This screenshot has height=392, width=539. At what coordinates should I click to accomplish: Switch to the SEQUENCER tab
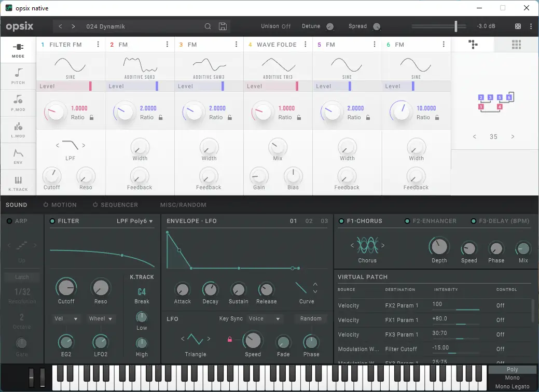(119, 204)
